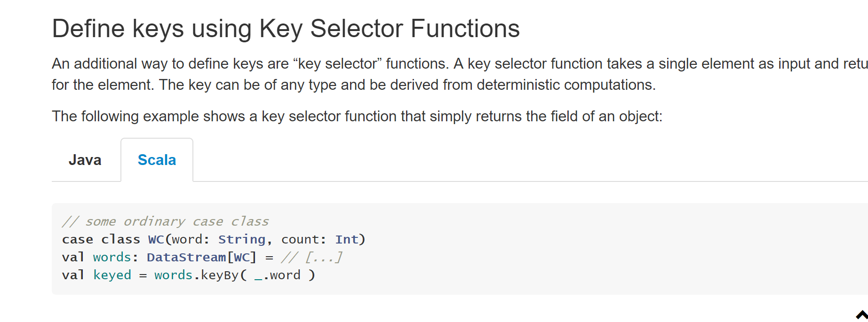Click the sentence starting 'The following example shows'
The image size is (868, 322).
pyautogui.click(x=357, y=116)
